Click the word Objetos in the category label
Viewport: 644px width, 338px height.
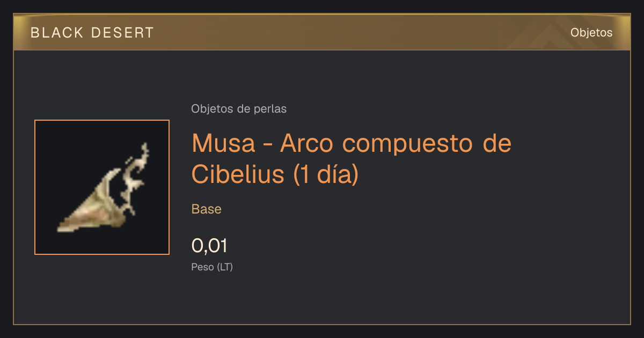coord(213,109)
